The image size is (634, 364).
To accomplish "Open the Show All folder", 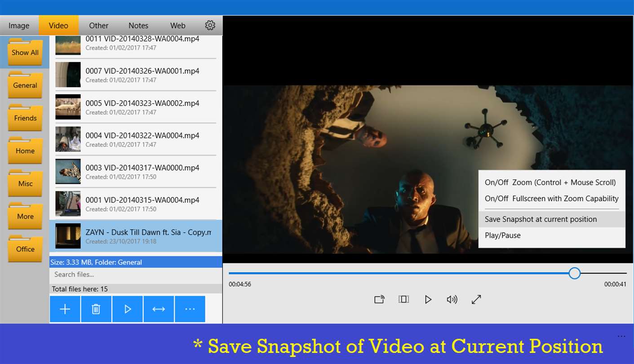I will [x=25, y=52].
